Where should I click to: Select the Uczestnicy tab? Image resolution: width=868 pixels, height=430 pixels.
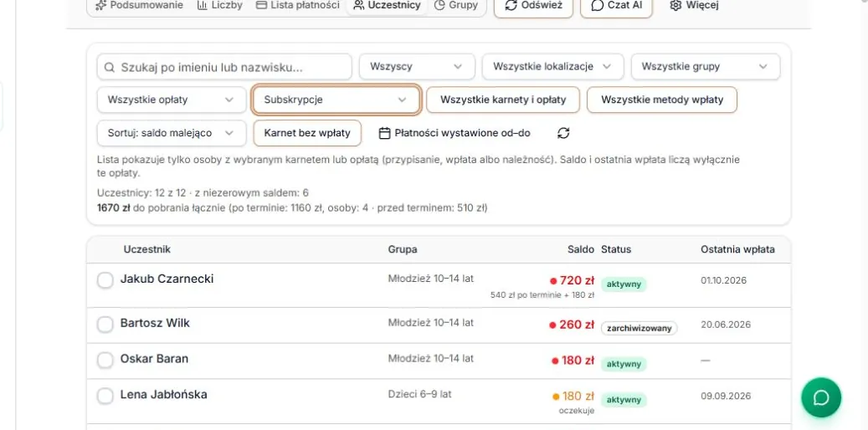coord(387,6)
